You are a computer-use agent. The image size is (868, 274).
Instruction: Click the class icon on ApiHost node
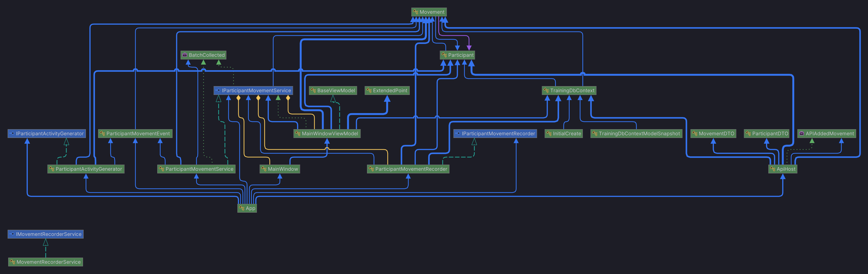pyautogui.click(x=772, y=169)
